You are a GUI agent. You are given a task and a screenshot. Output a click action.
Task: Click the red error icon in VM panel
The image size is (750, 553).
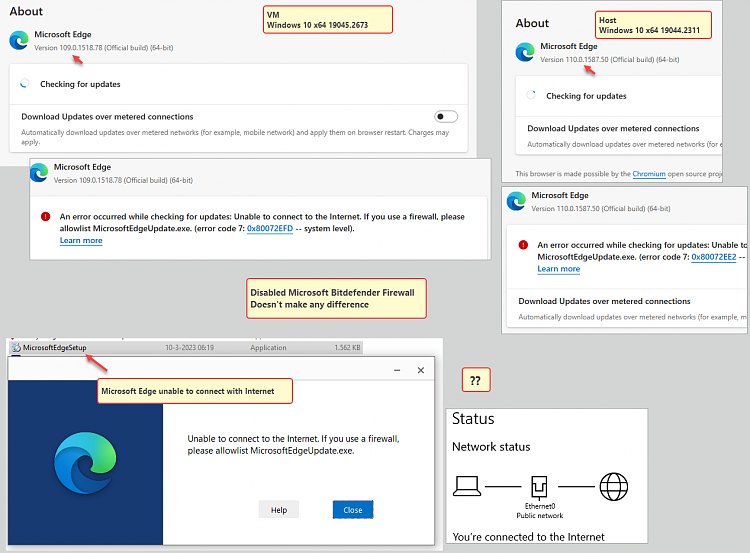click(45, 217)
